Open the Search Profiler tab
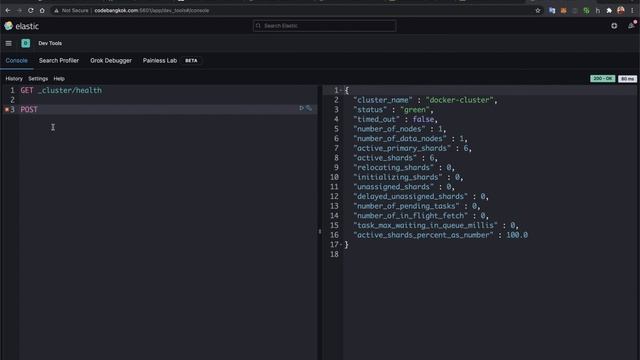This screenshot has width=640, height=360. point(59,60)
